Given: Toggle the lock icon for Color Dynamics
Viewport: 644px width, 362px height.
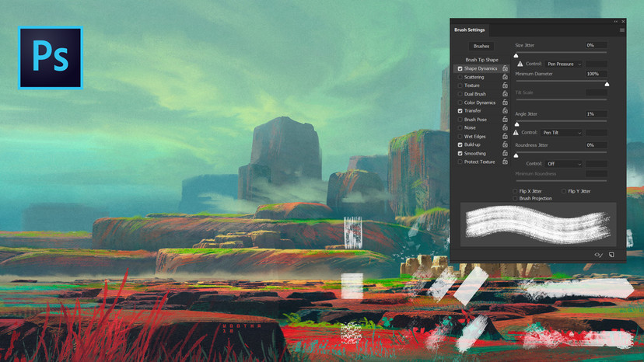Looking at the screenshot, I should tap(505, 103).
